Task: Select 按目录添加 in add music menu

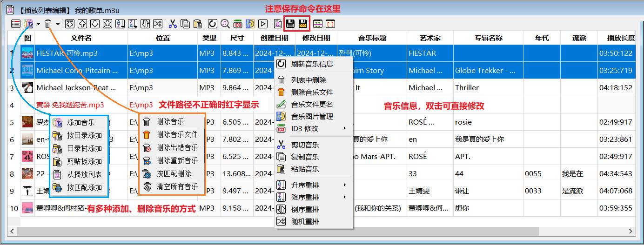Action: click(84, 136)
